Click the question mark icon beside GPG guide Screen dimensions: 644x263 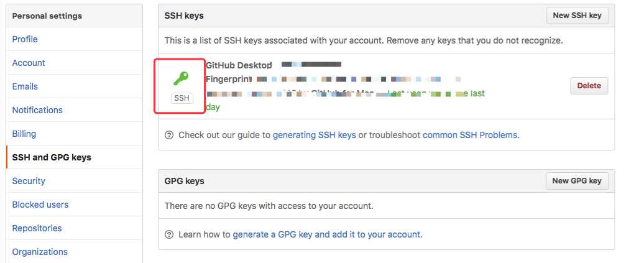coord(169,234)
